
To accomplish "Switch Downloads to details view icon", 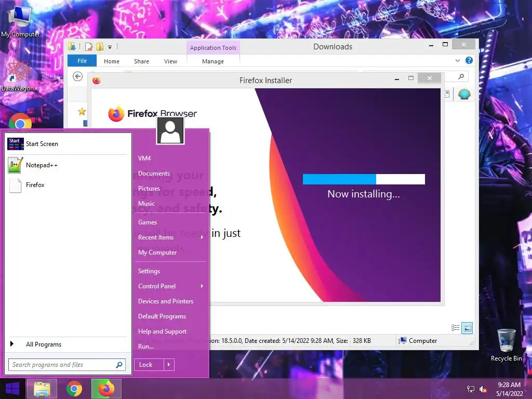I will (x=455, y=328).
